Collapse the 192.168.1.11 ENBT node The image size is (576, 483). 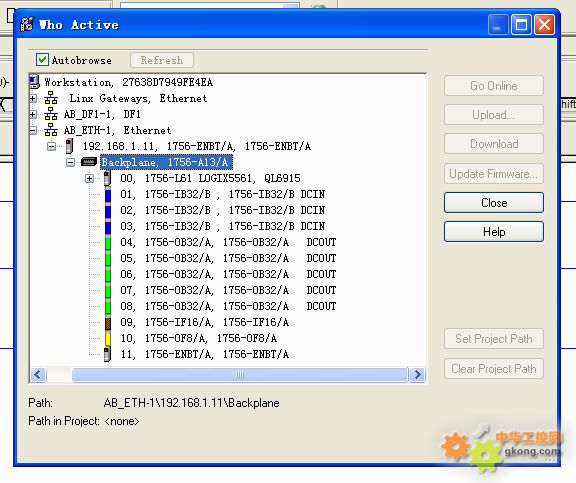pos(52,147)
